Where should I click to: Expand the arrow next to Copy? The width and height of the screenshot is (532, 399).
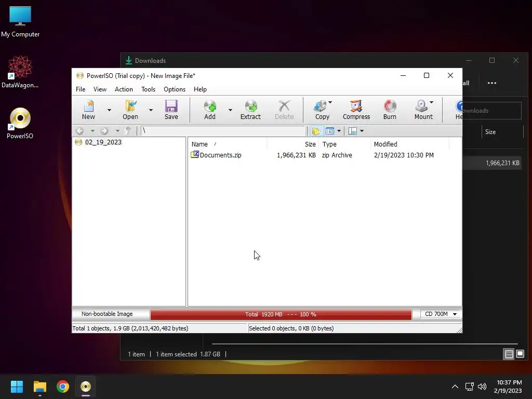coord(330,102)
